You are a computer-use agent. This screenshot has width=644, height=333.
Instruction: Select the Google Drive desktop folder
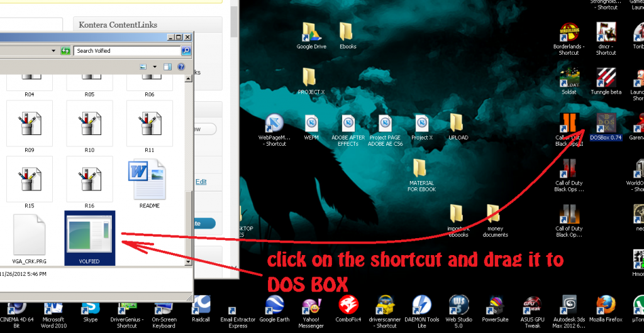click(311, 36)
